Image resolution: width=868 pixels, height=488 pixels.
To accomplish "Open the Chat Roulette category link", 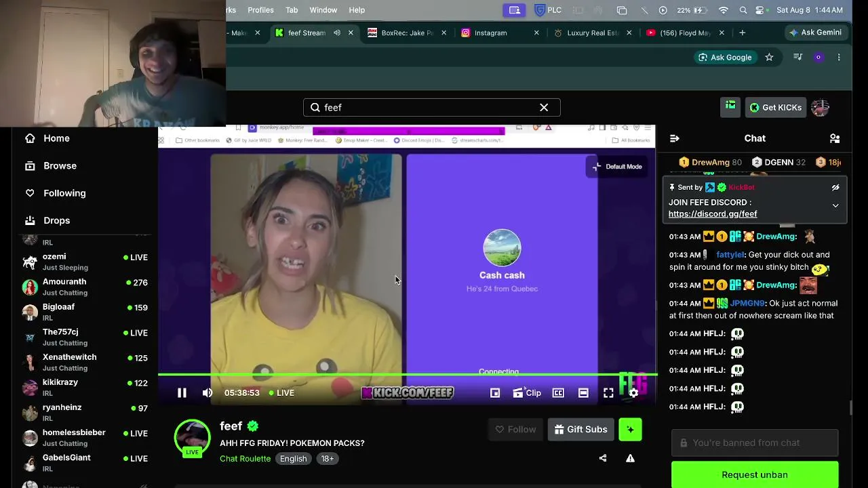I will point(245,459).
